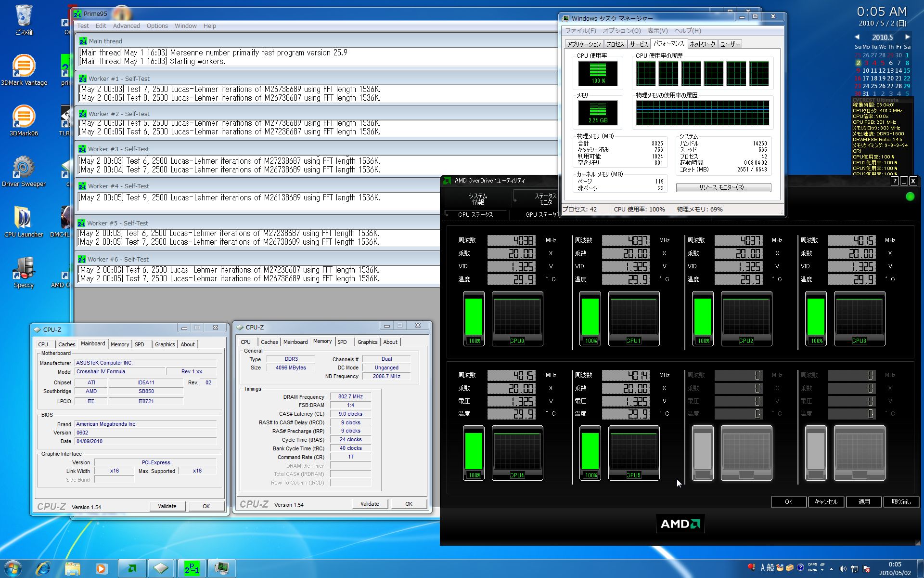Open the Driver Sweeper desktop shortcut
924x578 pixels.
coord(24,171)
